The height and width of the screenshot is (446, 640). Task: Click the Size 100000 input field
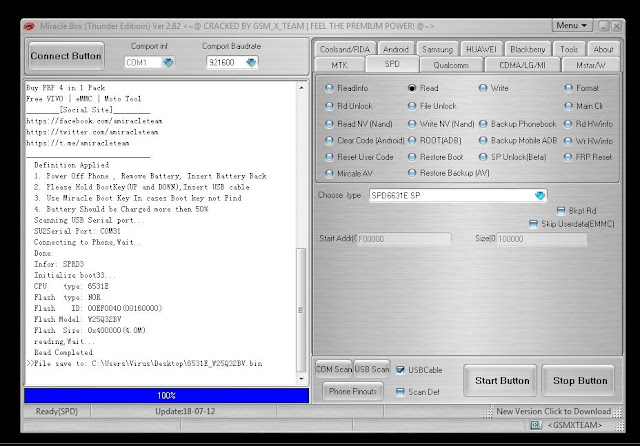(x=541, y=239)
